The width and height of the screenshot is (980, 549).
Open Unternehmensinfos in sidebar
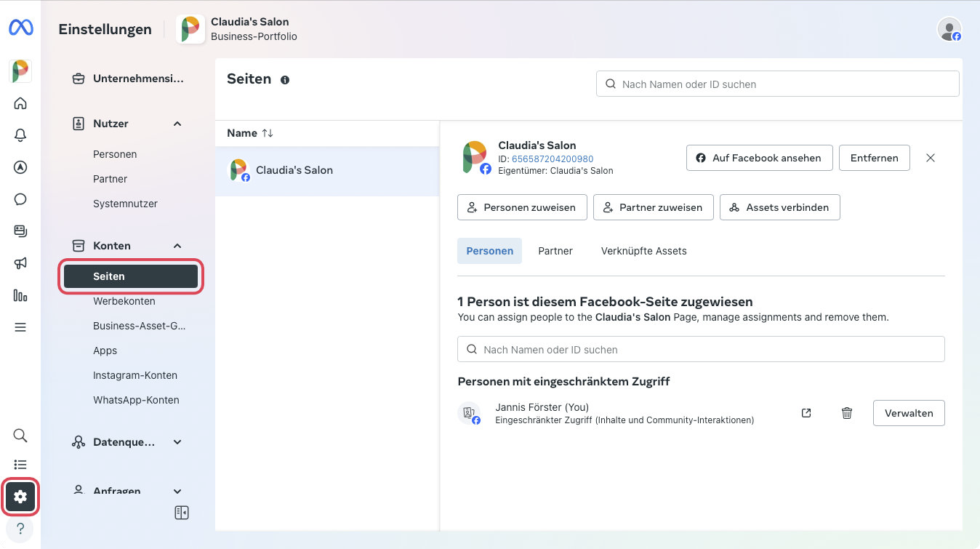128,79
